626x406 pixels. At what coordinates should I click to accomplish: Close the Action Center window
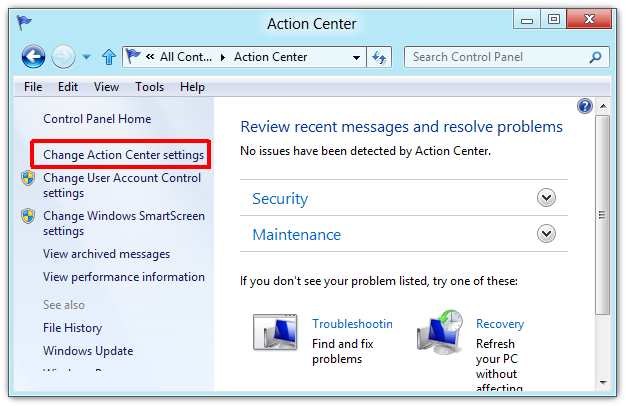589,19
